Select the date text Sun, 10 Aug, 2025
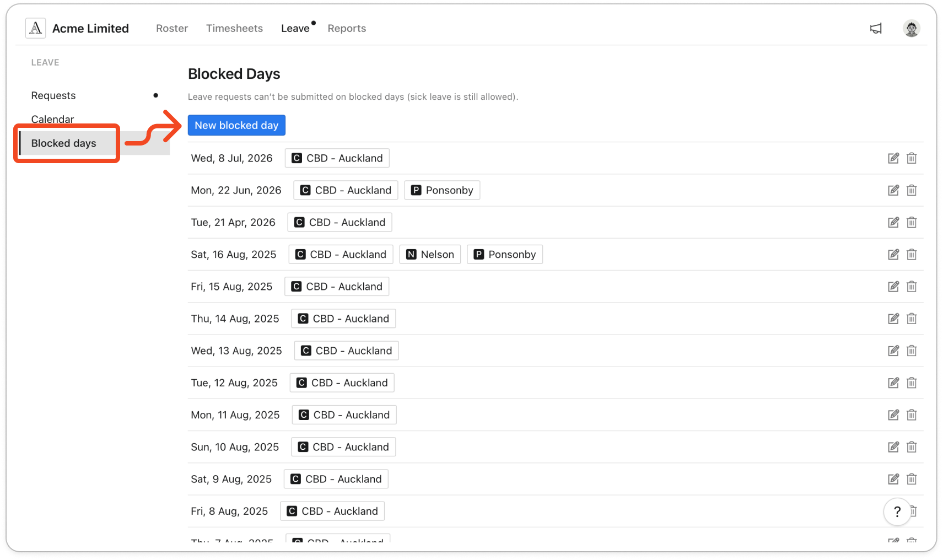943x560 pixels. pos(235,447)
